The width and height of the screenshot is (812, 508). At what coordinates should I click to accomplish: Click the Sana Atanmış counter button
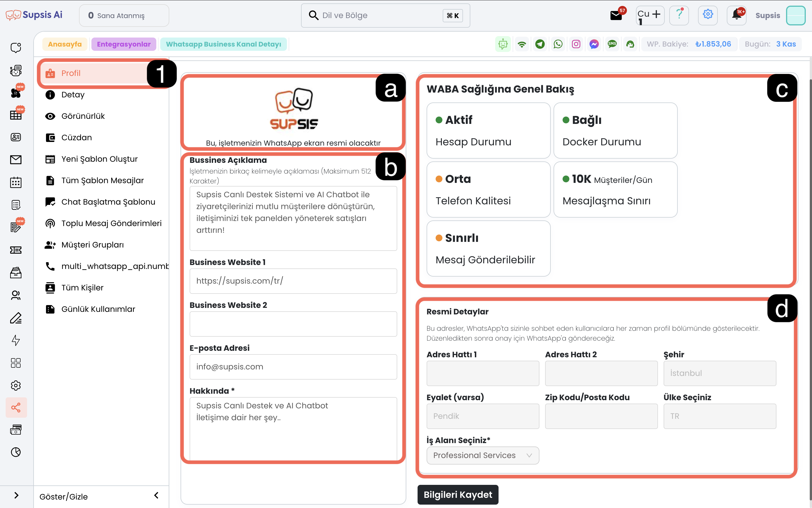click(x=124, y=15)
